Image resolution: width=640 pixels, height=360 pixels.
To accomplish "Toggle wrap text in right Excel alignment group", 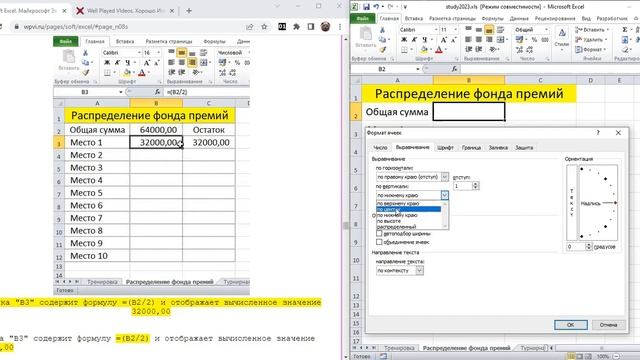I will point(500,29).
